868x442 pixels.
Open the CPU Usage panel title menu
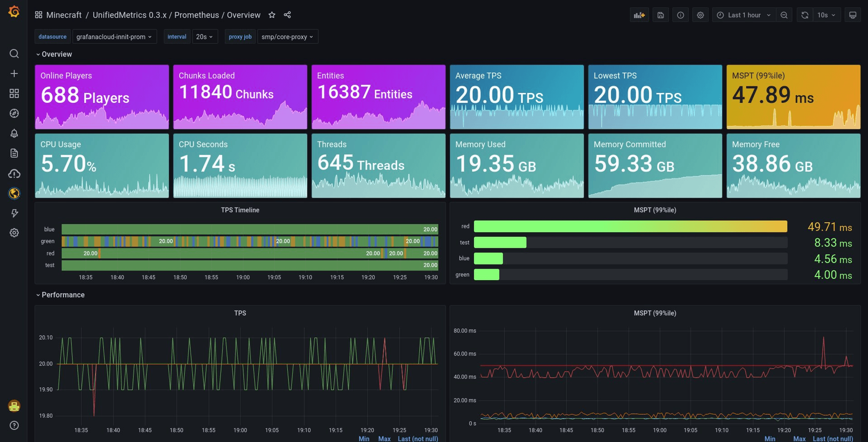coord(61,144)
